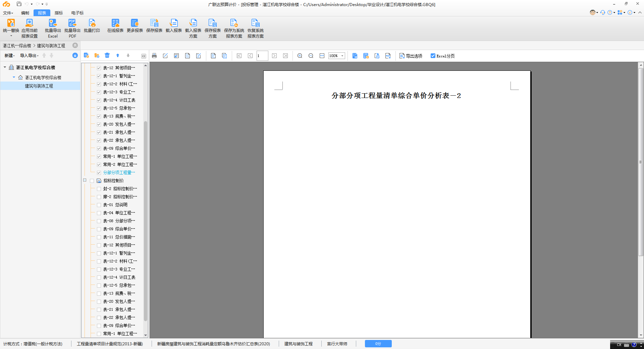Uncheck the 表-20 发包人提… checkbox in the checked group
This screenshot has height=349, width=644.
pyautogui.click(x=99, y=124)
